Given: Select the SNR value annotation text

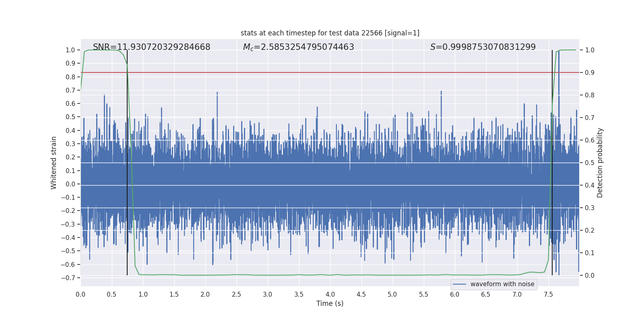Looking at the screenshot, I should 151,47.
